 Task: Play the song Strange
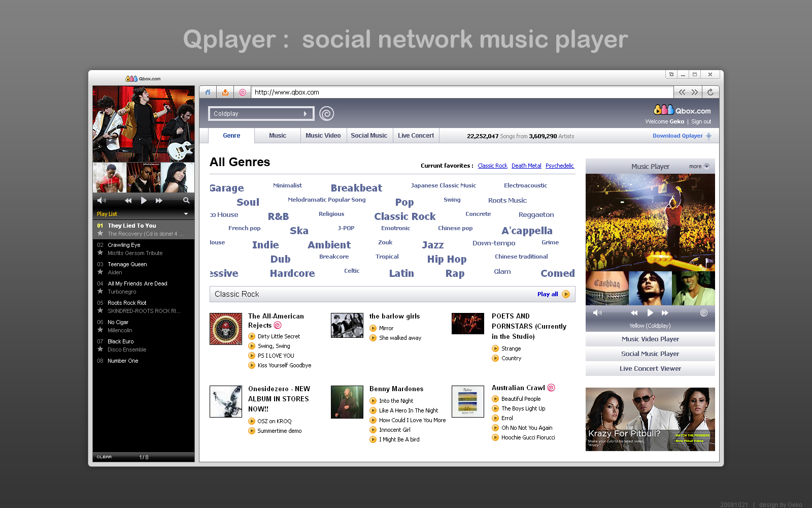click(x=495, y=348)
